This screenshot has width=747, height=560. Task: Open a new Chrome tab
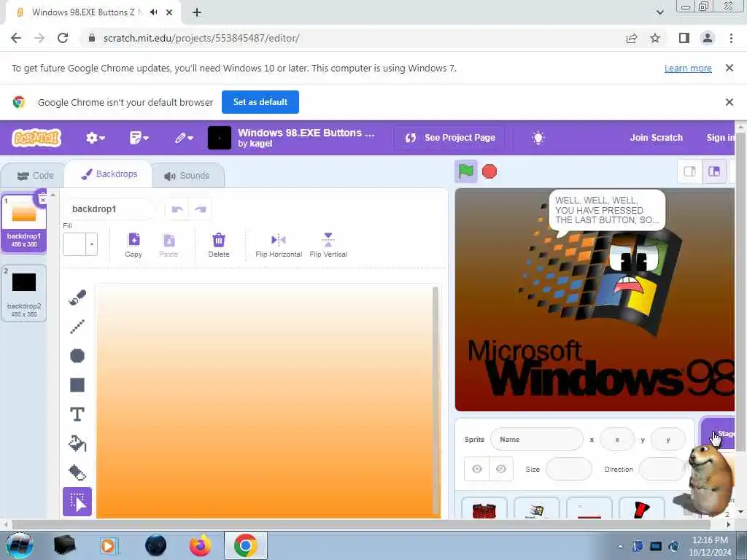point(197,12)
